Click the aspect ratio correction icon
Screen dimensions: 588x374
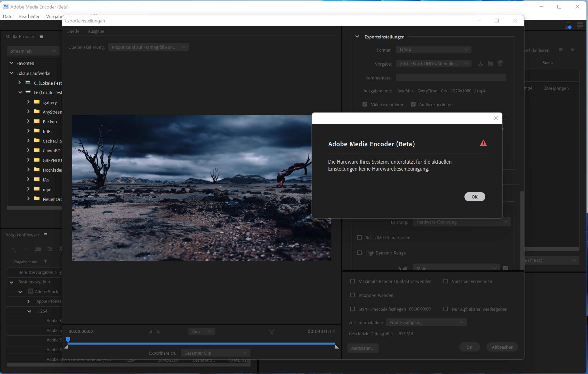[271, 332]
